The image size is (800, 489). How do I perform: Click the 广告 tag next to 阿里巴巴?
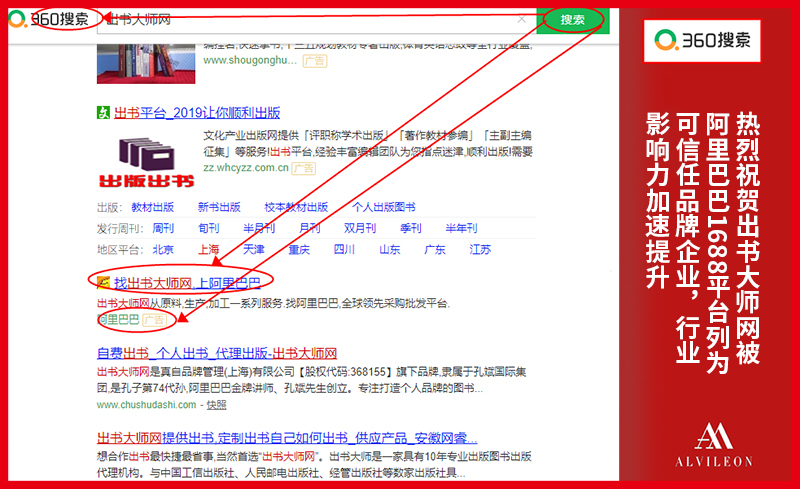pos(156,320)
